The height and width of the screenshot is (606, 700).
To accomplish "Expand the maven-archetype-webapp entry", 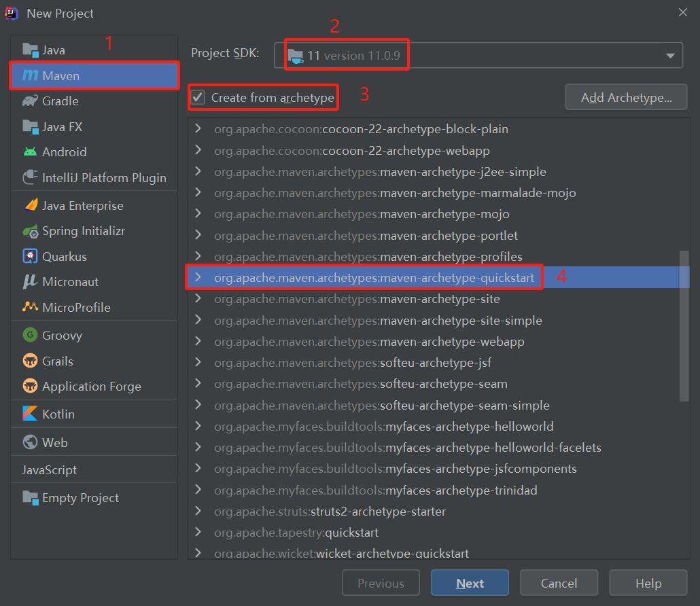I will coord(198,342).
